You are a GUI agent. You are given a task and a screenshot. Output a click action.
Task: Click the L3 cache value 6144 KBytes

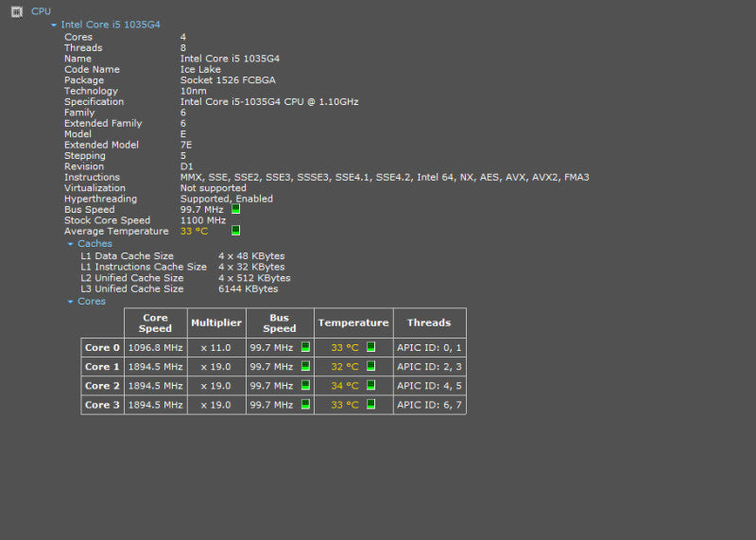248,288
